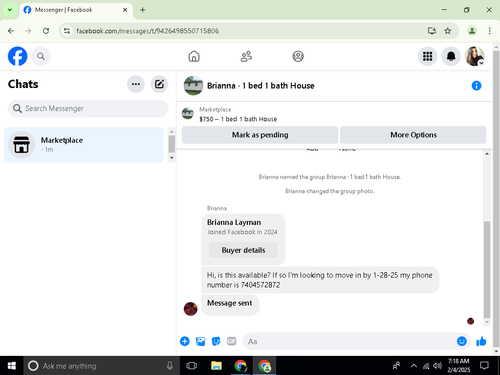Open the Friends icon in top navigation

pos(246,56)
